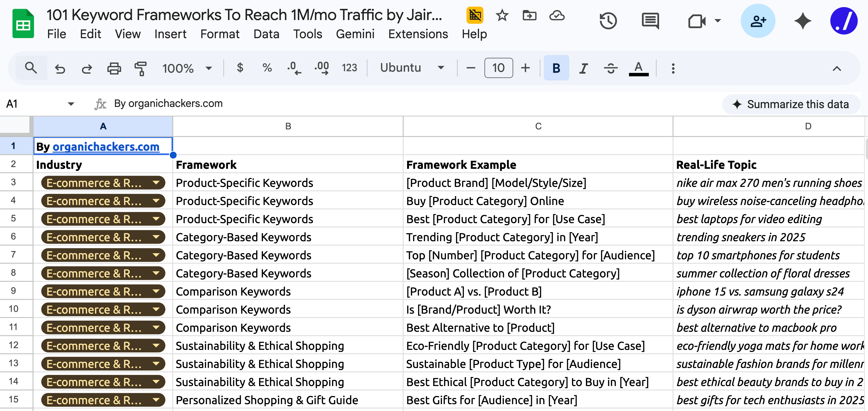Viewport: 868px width, 411px height.
Task: Expand Industry dropdown chip in row 3
Action: 156,183
